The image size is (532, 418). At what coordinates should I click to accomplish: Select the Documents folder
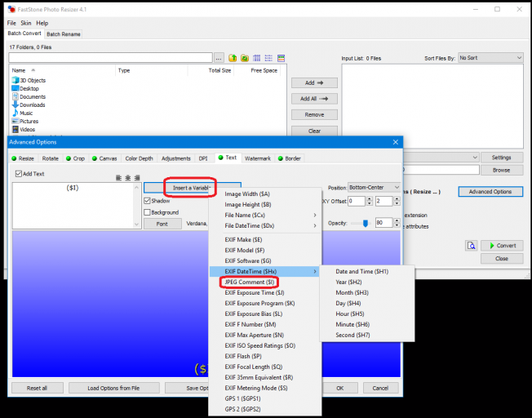coord(29,97)
